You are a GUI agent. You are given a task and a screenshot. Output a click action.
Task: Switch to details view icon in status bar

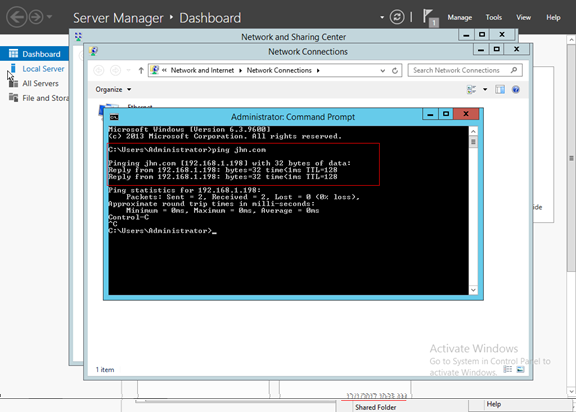pyautogui.click(x=508, y=369)
